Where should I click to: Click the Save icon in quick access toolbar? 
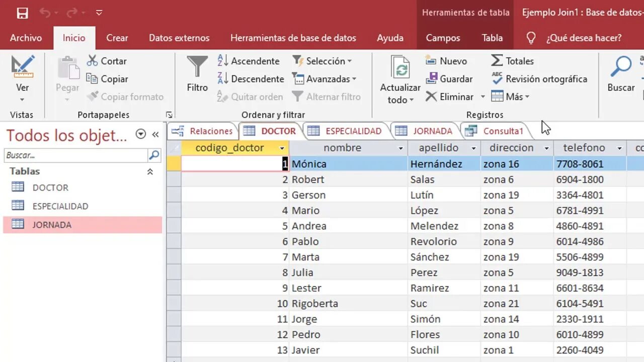22,13
